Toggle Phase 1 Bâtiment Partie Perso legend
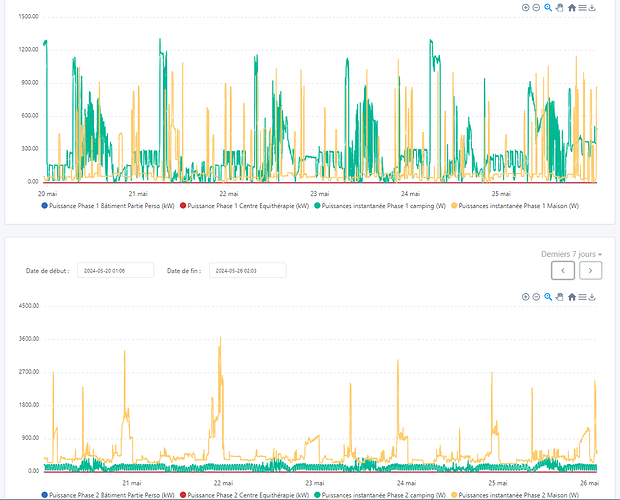Viewport: 620px width, 500px height. click(x=105, y=205)
